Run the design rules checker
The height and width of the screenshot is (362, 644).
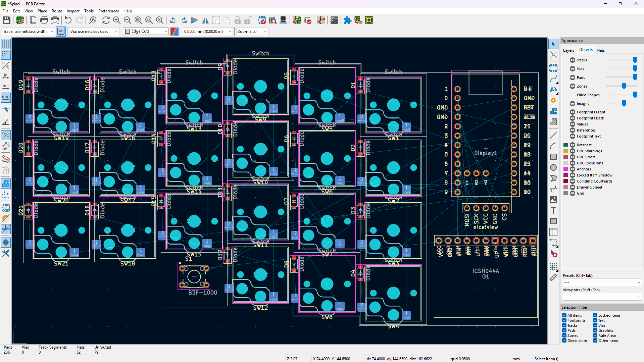pos(307,20)
